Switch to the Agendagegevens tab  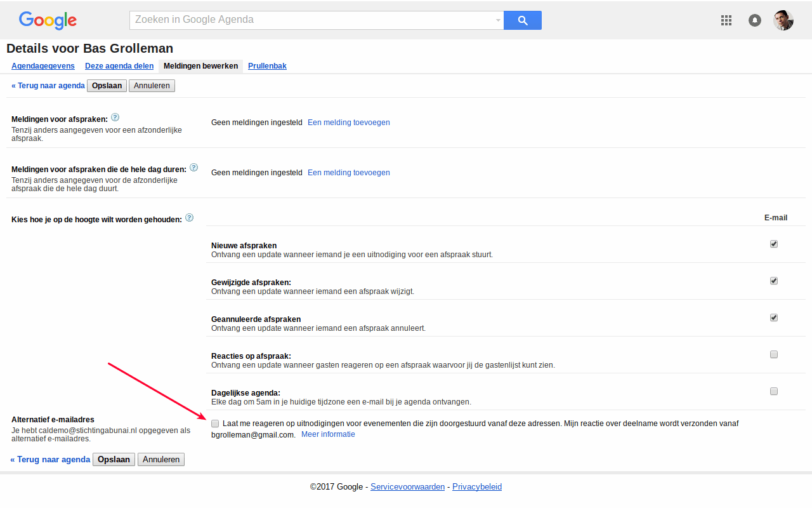pos(43,66)
